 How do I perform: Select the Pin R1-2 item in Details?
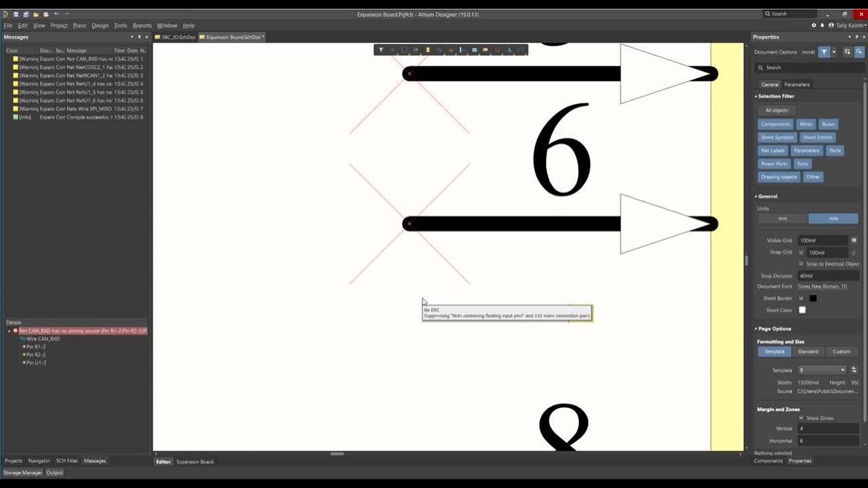click(x=36, y=347)
